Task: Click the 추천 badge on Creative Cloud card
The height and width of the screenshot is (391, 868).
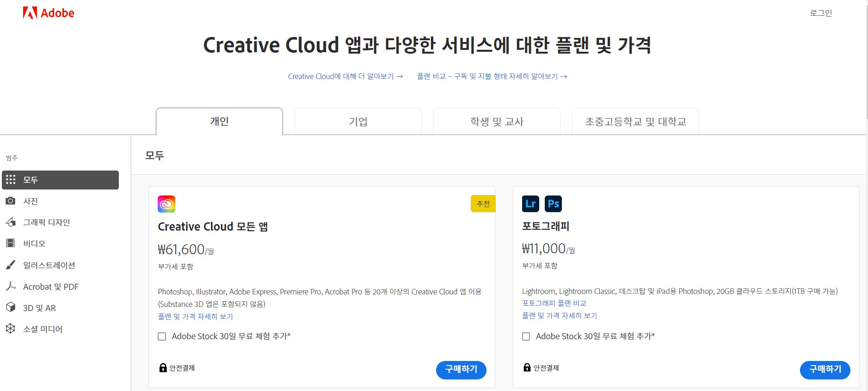Action: coord(483,204)
